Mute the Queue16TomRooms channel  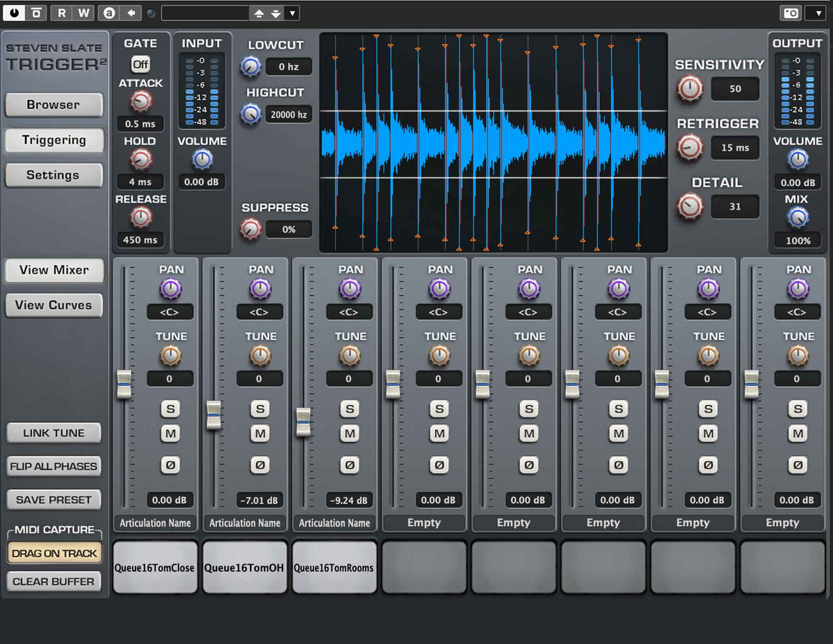click(349, 434)
